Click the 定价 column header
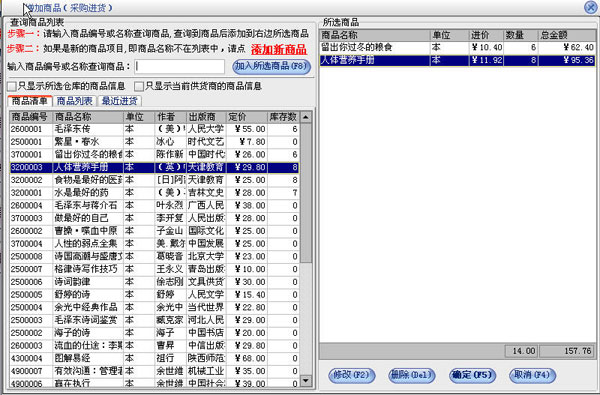 (x=247, y=117)
